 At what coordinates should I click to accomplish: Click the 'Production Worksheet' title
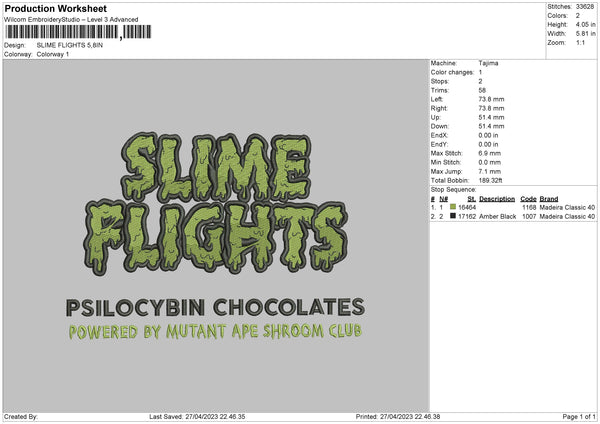[x=55, y=8]
